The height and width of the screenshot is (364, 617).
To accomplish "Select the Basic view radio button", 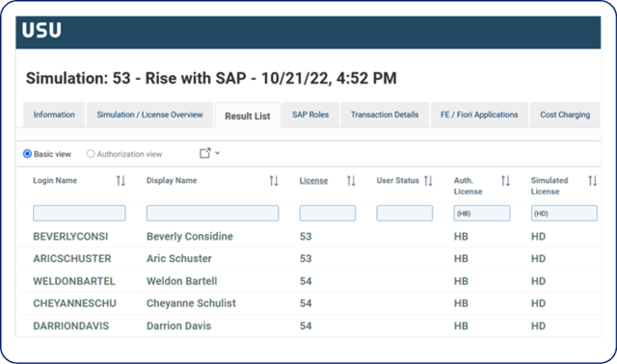I will [x=27, y=154].
